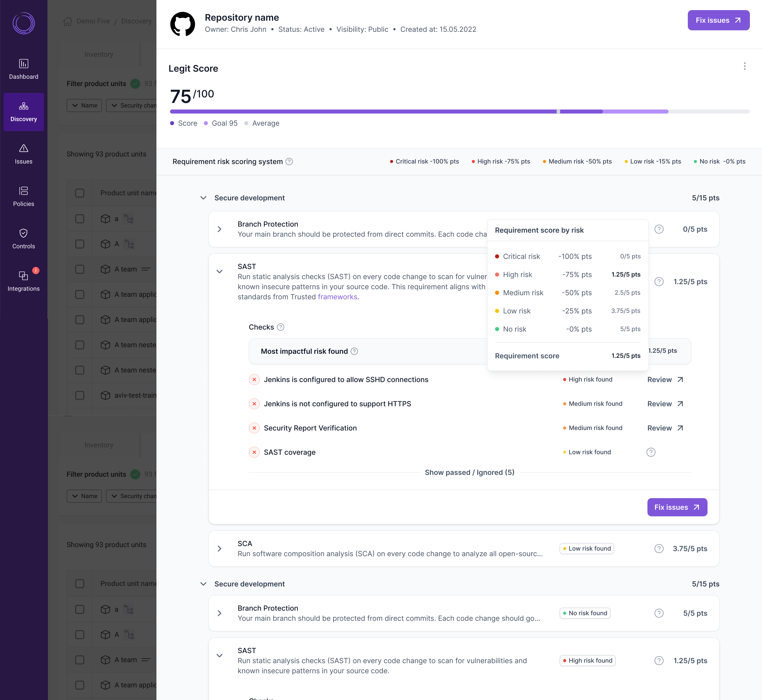Check the first 'A team neste' row

(79, 345)
